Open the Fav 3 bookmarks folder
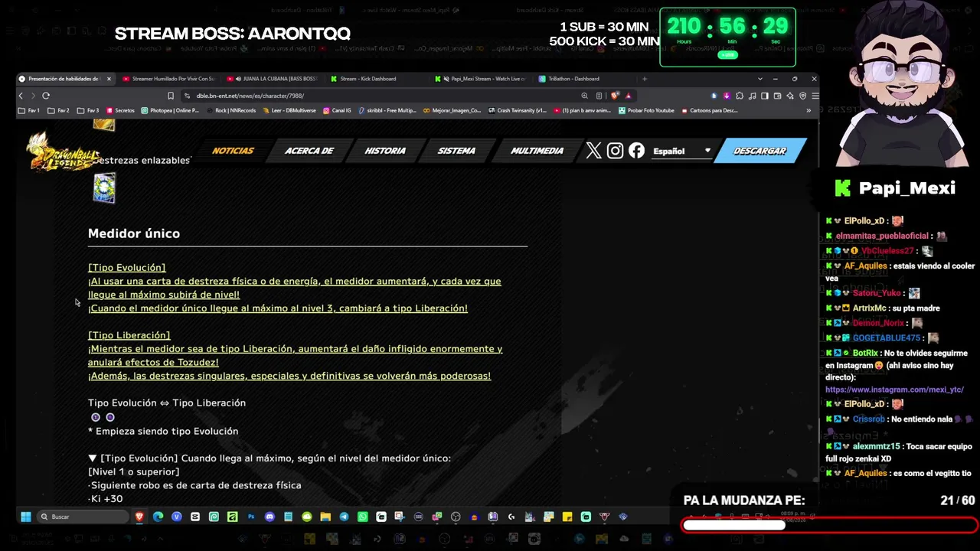980x551 pixels. click(88, 110)
